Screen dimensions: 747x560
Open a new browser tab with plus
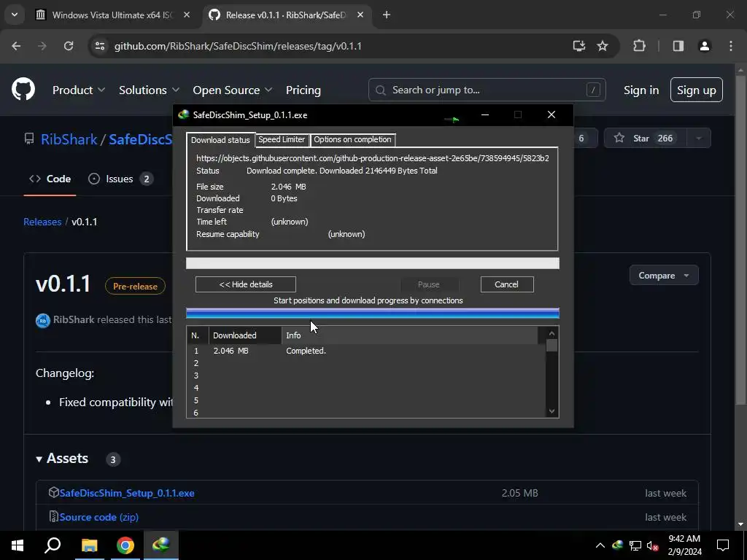(x=387, y=15)
